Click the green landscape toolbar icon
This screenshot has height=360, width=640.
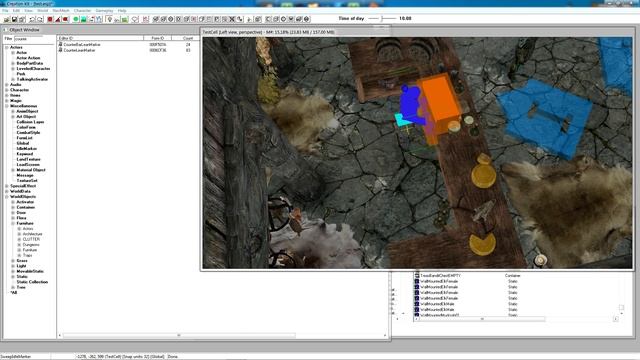[83, 19]
